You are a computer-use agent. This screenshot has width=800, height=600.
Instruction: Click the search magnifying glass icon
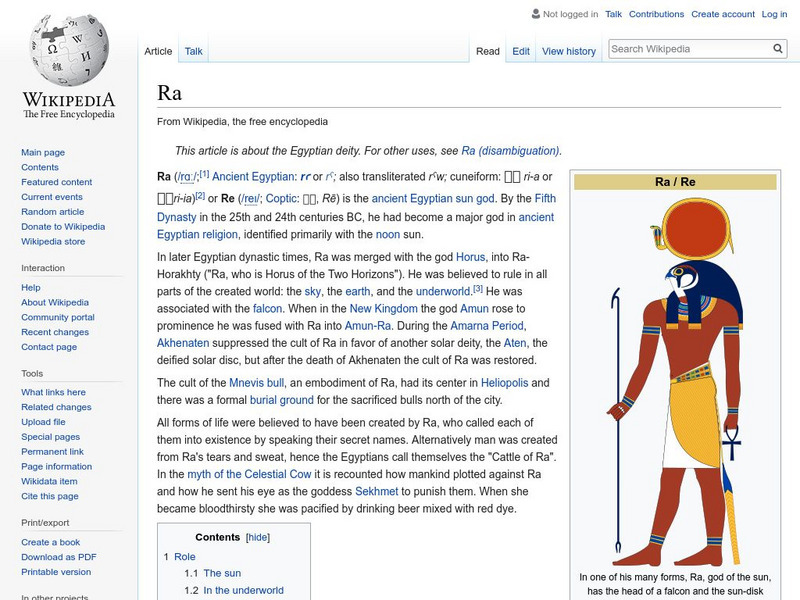click(778, 49)
